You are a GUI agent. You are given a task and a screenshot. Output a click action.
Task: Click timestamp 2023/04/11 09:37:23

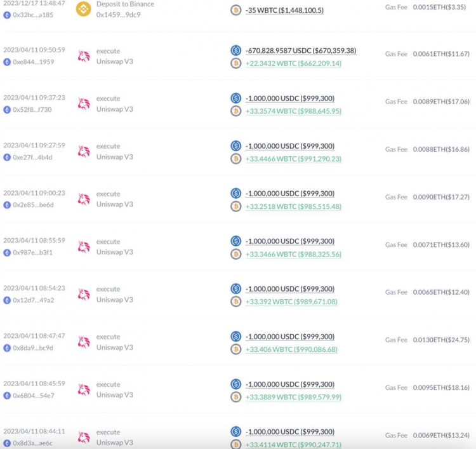coord(34,98)
